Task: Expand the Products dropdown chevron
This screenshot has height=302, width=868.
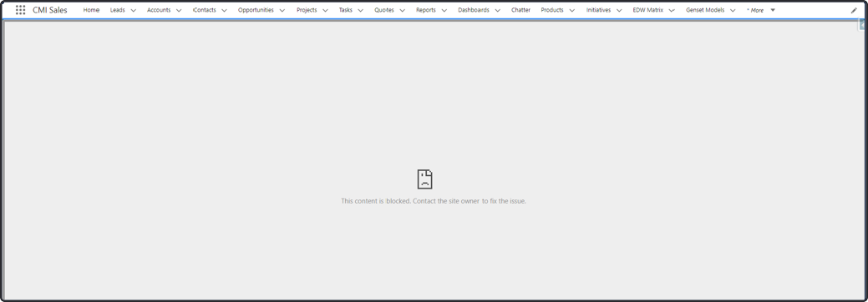Action: click(x=571, y=11)
